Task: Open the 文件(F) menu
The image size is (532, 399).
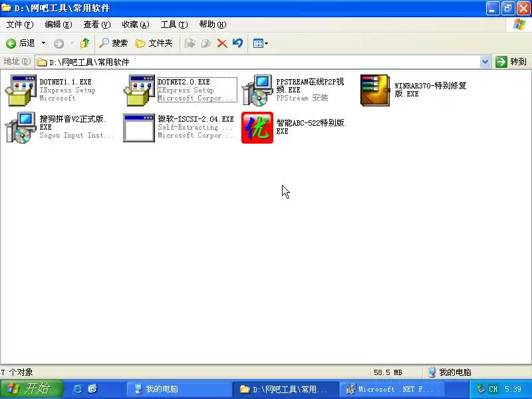Action: (20, 25)
